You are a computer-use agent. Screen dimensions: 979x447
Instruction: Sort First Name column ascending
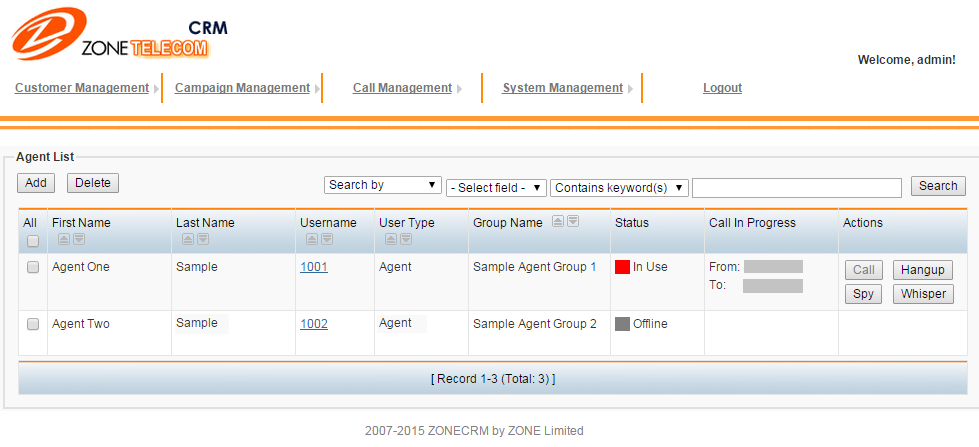pos(63,240)
